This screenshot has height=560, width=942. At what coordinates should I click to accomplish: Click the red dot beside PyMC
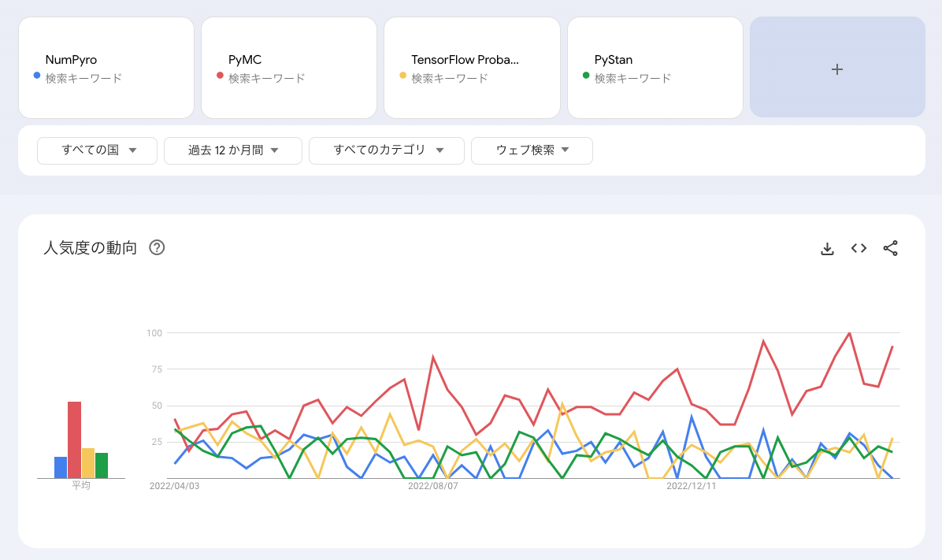220,75
